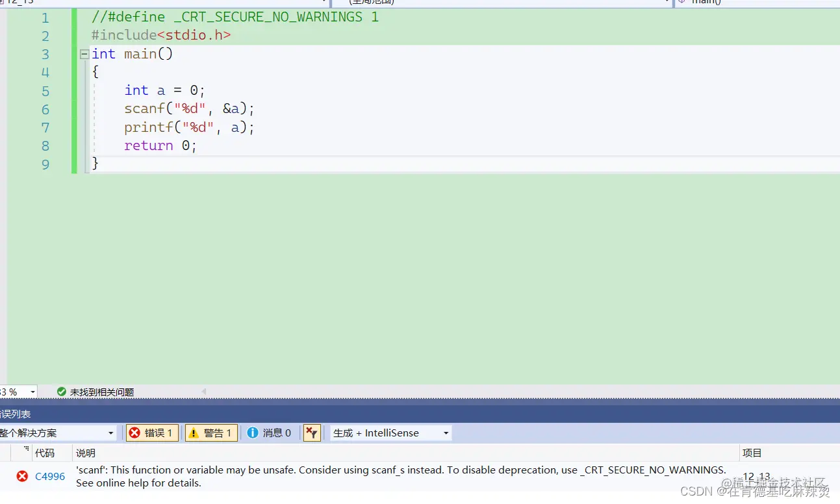This screenshot has height=504, width=840.
Task: Toggle the '消息 0' messages filter
Action: pos(270,433)
